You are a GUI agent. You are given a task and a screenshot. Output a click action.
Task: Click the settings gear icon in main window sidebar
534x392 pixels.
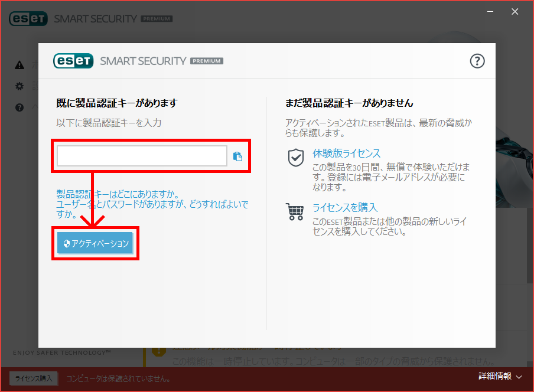coord(19,86)
